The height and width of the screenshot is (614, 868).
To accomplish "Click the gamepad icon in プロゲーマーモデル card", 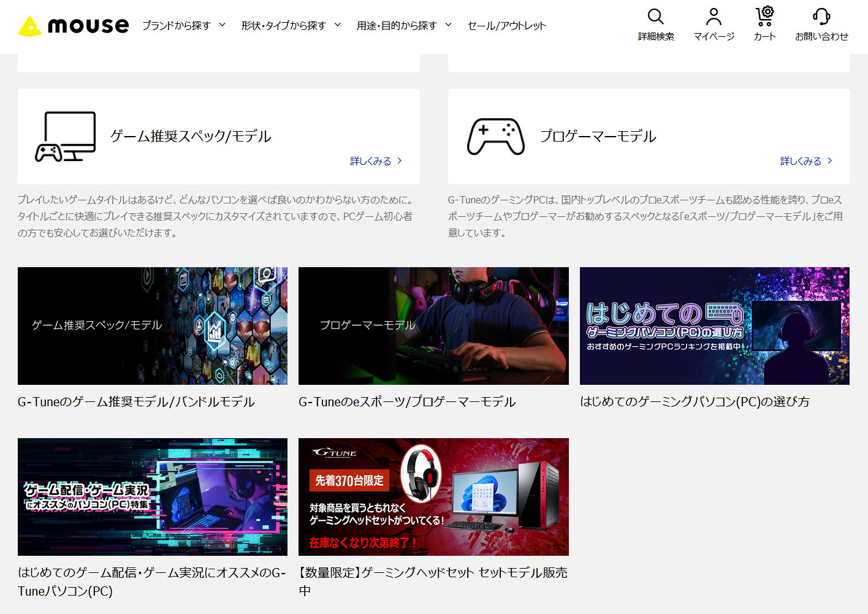I will tap(496, 137).
